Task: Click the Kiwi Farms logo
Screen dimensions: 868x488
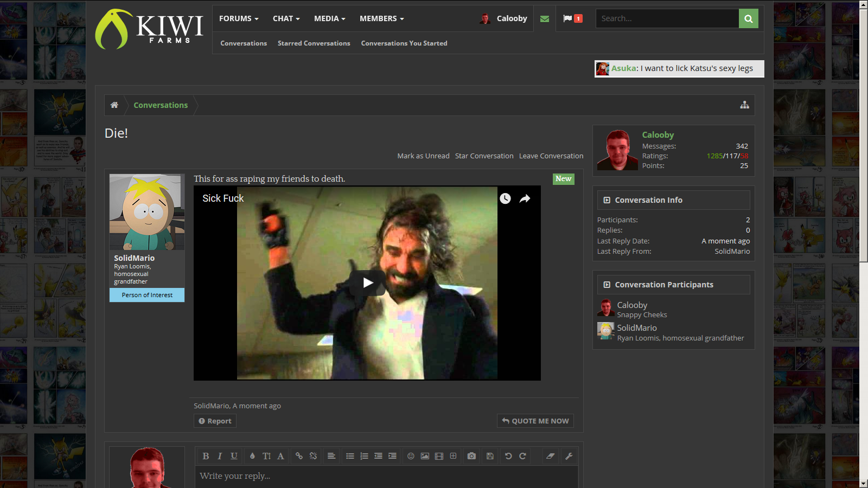Action: point(149,29)
